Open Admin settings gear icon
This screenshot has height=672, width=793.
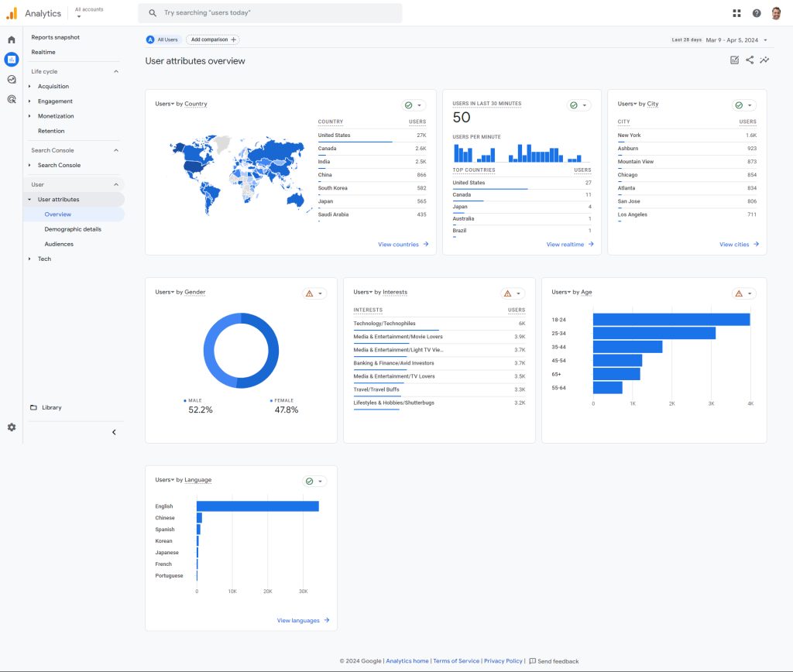pyautogui.click(x=12, y=427)
